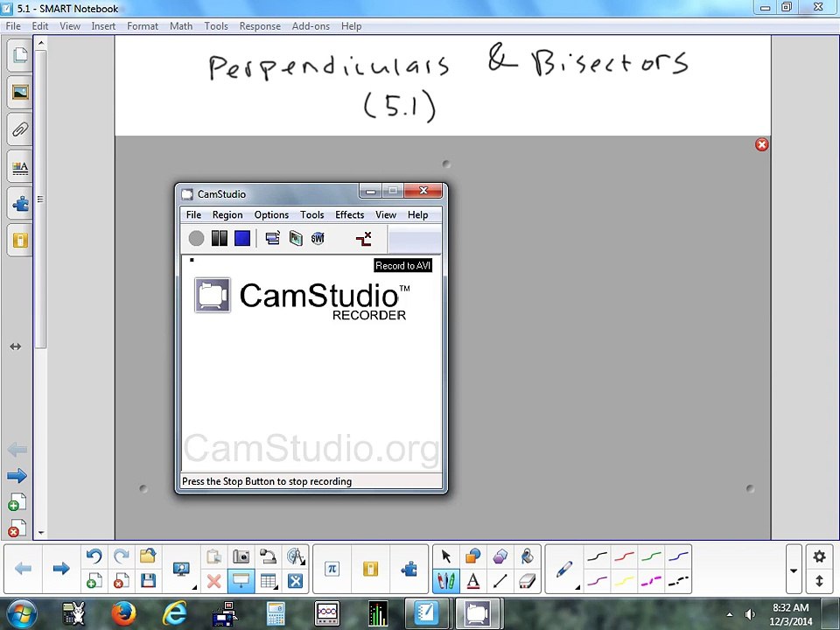Open math tools pi button
This screenshot has width=840, height=630.
(x=332, y=569)
